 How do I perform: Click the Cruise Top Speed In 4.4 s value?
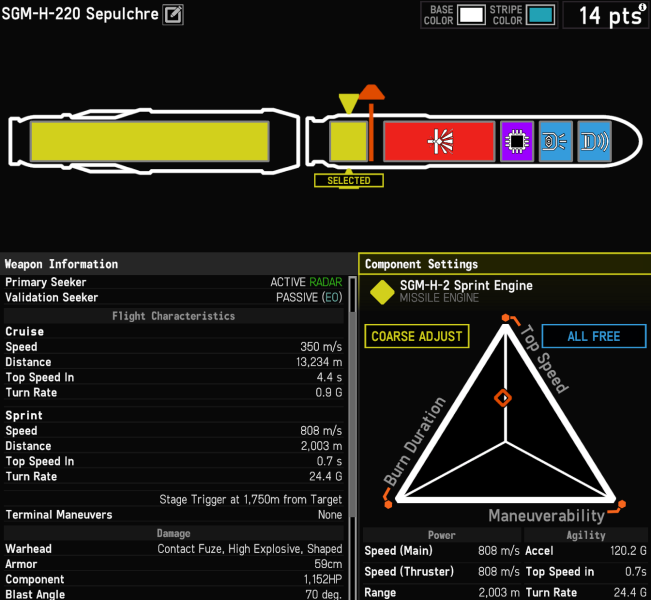click(x=329, y=377)
